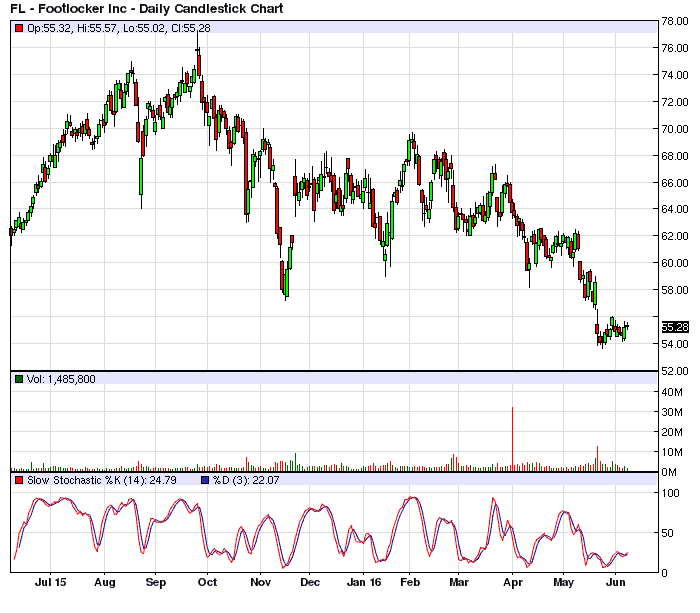This screenshot has height=613, width=700.
Task: Click the green Vol legend square
Action: pos(18,379)
